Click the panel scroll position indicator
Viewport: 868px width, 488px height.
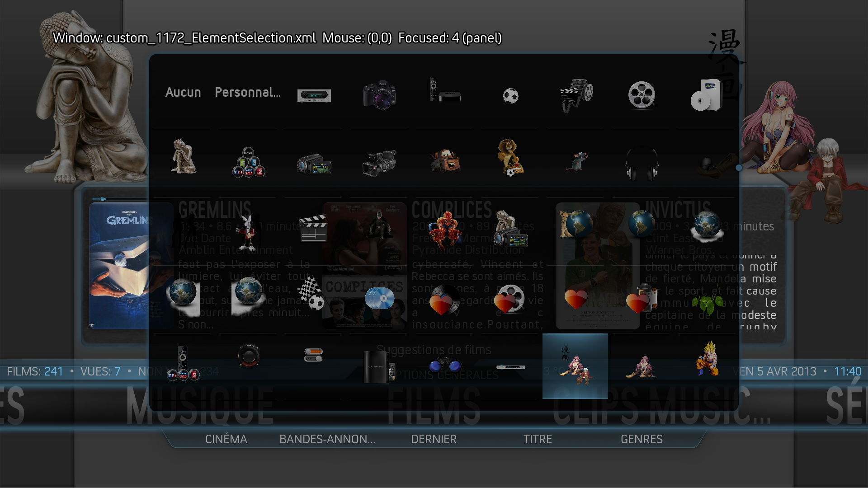(x=739, y=168)
